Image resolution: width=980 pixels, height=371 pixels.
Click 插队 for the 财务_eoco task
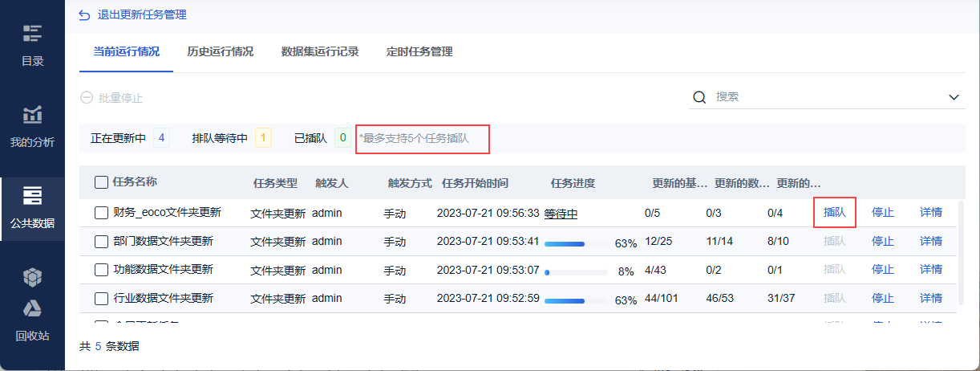coord(835,213)
